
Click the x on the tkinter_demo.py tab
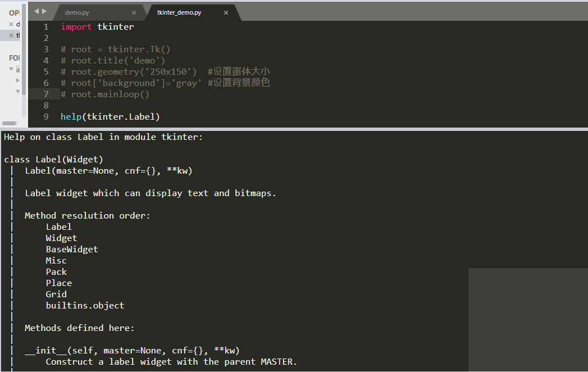227,12
